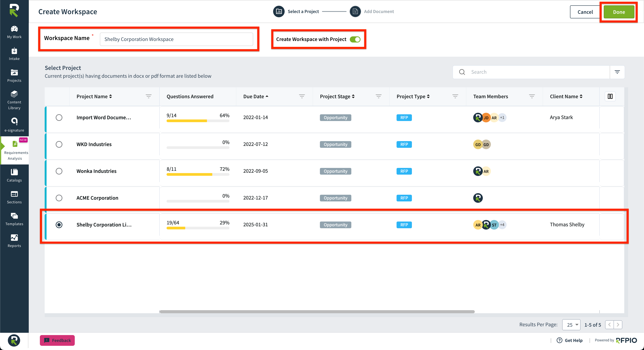Open Catalogs in sidebar

point(14,175)
